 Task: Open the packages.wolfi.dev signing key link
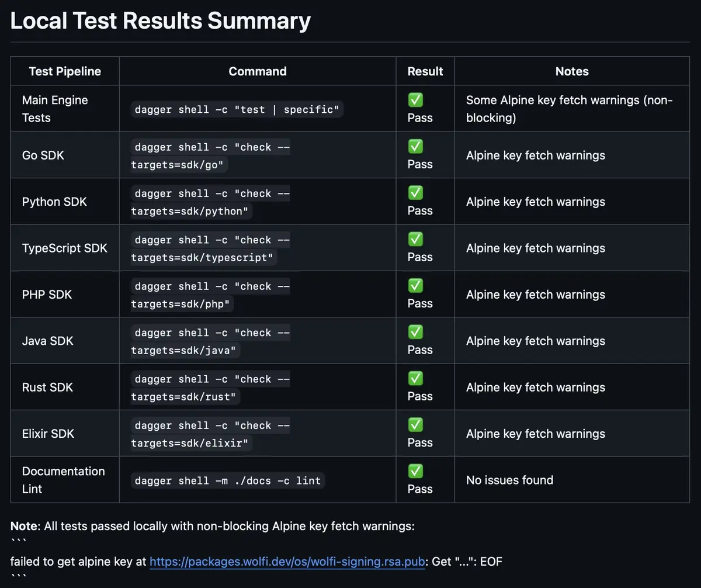click(287, 562)
